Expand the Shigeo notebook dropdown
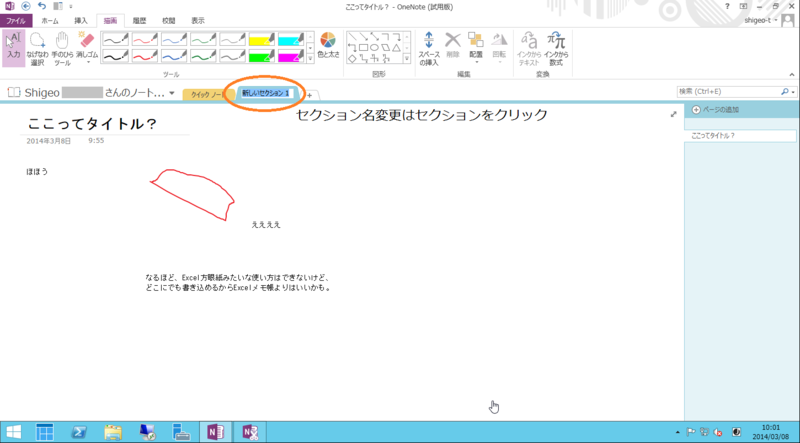The image size is (800, 443). click(x=172, y=93)
